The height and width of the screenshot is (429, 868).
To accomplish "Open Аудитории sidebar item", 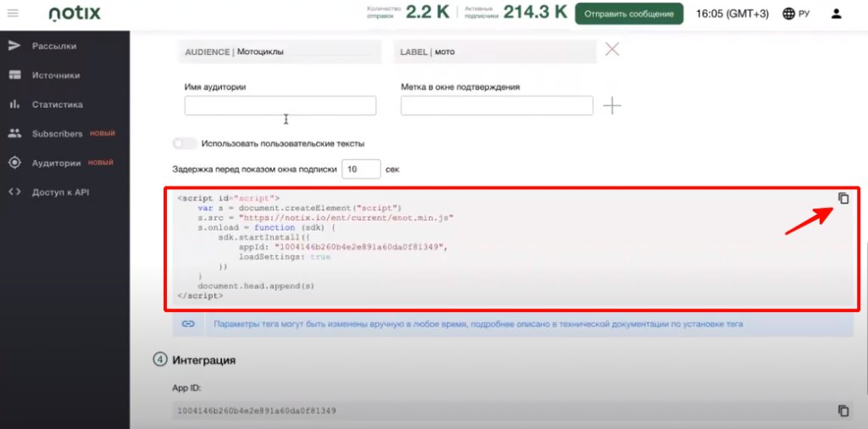I will [x=57, y=163].
